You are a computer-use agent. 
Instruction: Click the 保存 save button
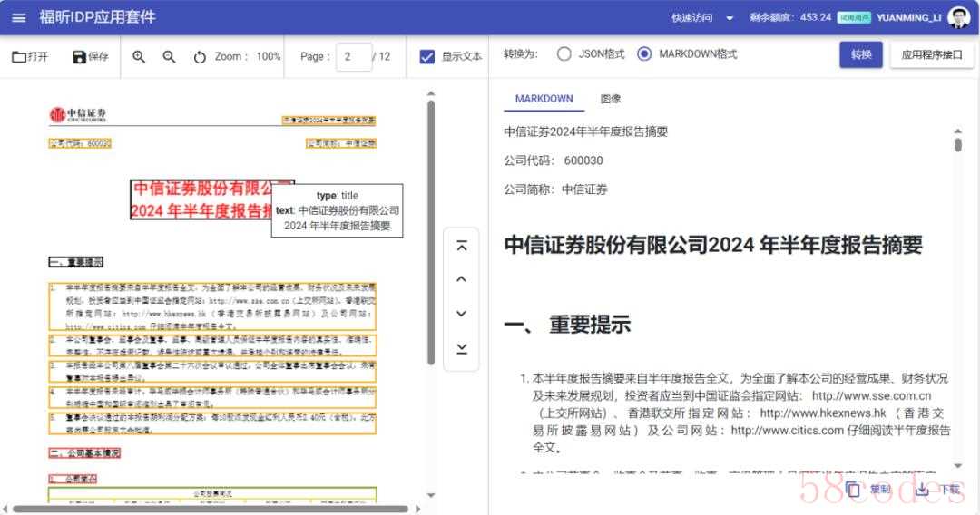[x=91, y=57]
